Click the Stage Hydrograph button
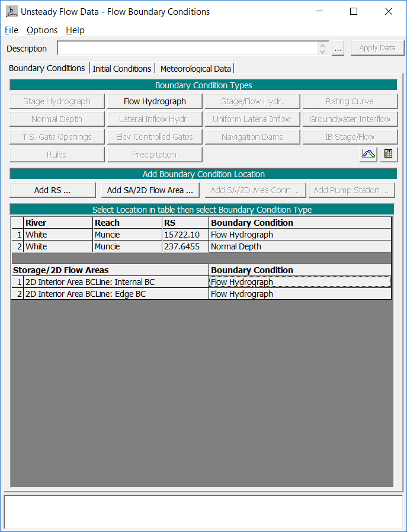Screen dimensions: 407x532 pyautogui.click(x=57, y=101)
